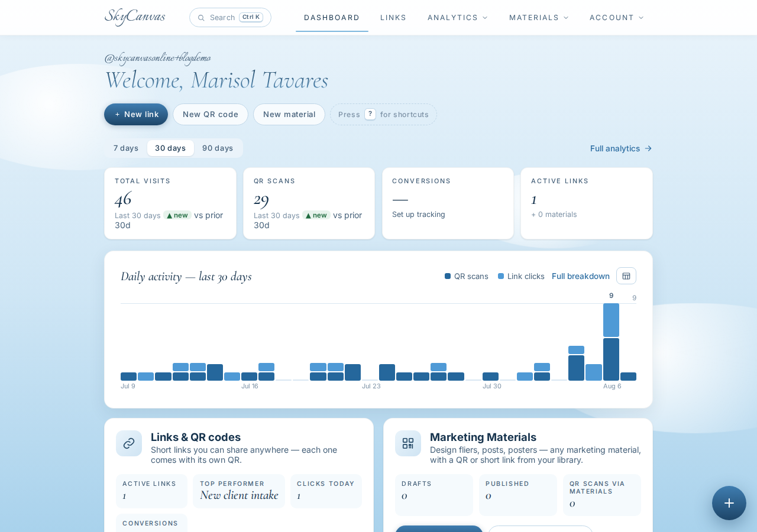The width and height of the screenshot is (757, 532).
Task: Go to the Links tab
Action: click(x=393, y=18)
